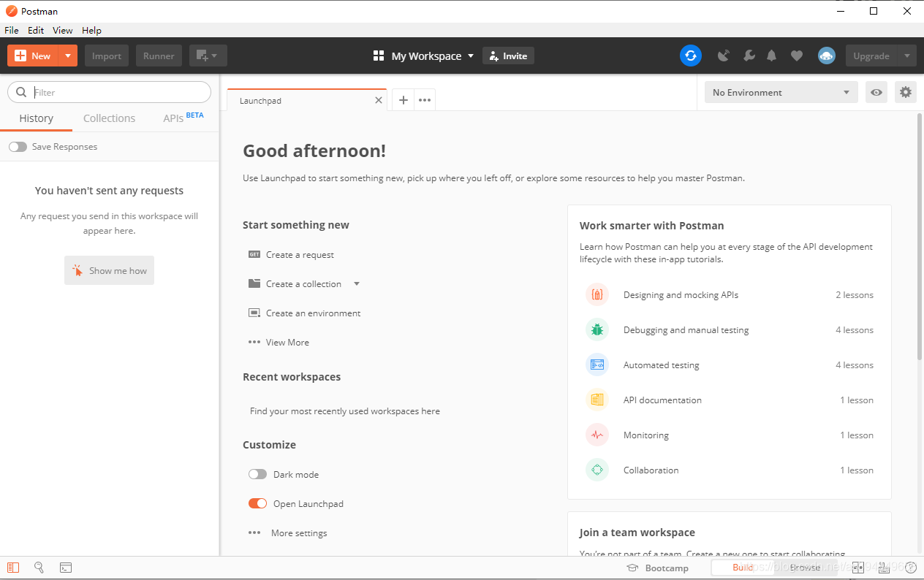
Task: Click the monitor icon beside Create an environment
Action: tap(254, 313)
